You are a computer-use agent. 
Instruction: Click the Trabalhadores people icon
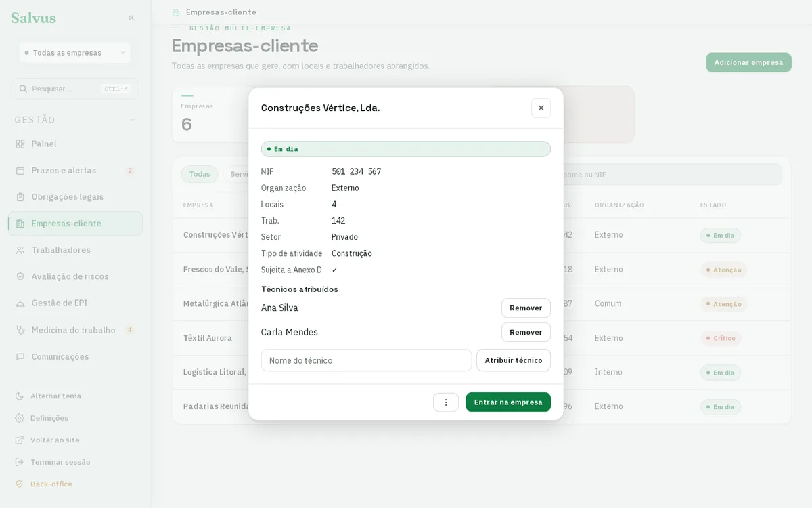coord(20,250)
